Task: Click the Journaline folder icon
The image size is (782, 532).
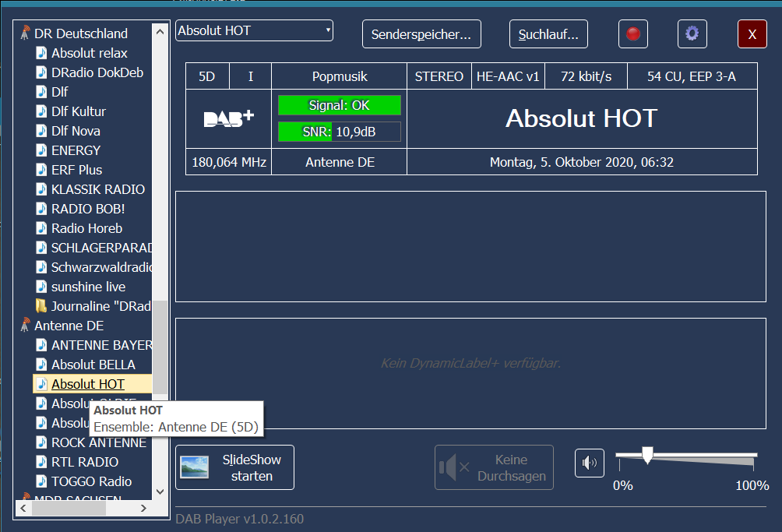Action: [x=41, y=306]
